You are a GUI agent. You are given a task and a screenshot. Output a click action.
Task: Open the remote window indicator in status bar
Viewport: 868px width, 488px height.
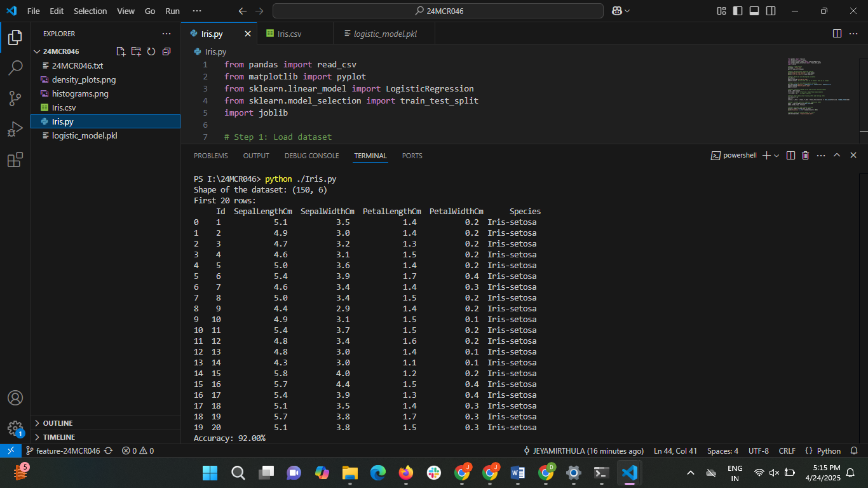[11, 451]
